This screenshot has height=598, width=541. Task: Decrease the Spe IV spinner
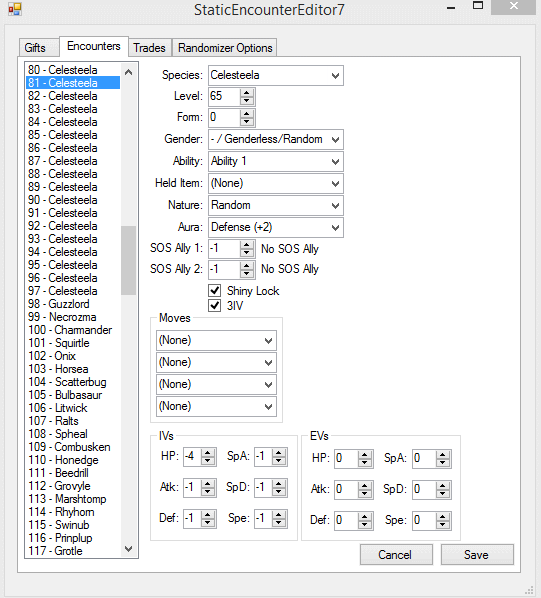[x=279, y=523]
